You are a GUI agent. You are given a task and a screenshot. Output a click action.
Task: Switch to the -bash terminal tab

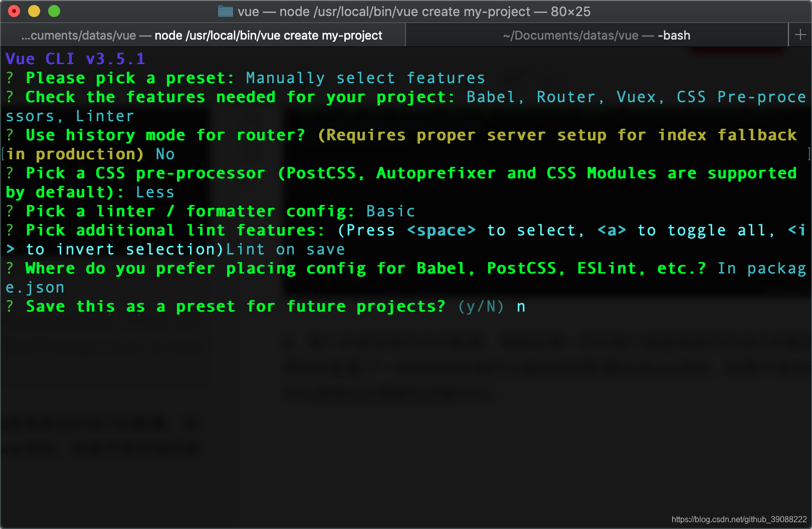click(x=596, y=36)
